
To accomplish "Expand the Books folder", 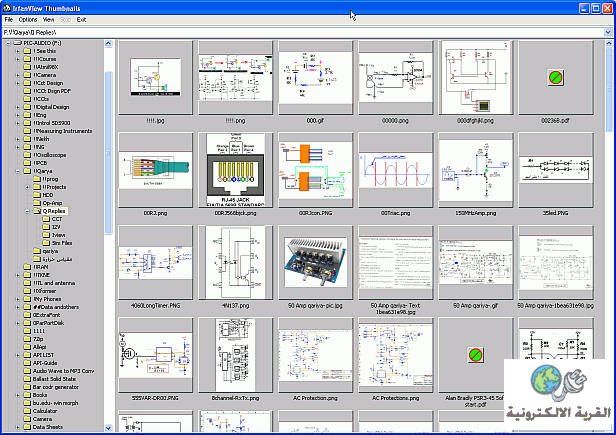I will click(x=18, y=395).
